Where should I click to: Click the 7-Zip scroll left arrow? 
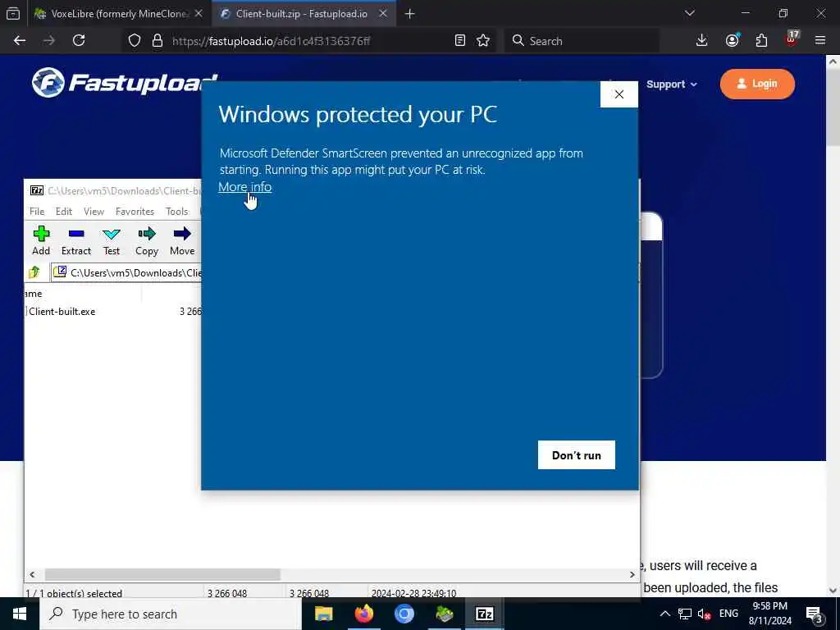32,574
